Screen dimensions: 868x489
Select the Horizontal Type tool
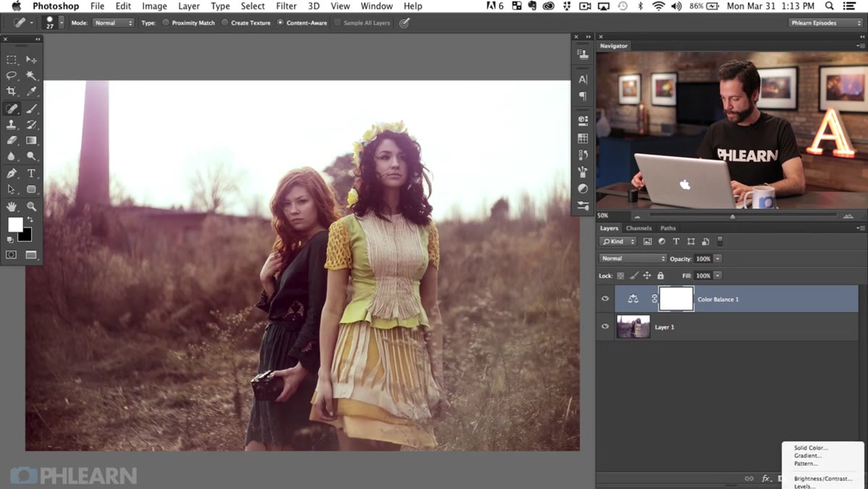pos(31,174)
